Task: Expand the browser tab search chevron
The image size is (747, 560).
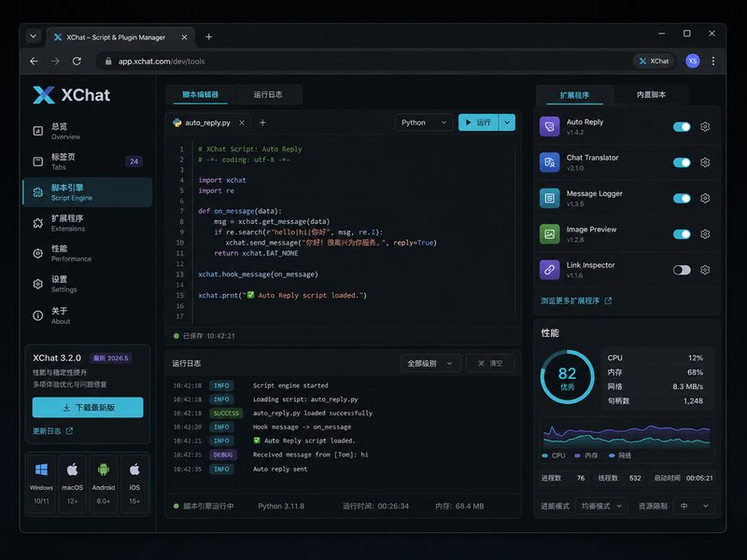Action: pyautogui.click(x=33, y=36)
